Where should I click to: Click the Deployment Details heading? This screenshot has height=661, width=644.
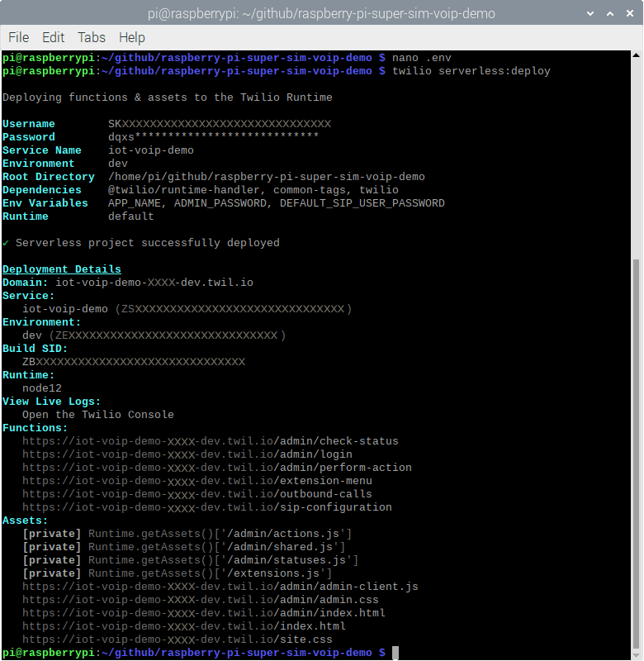[61, 269]
